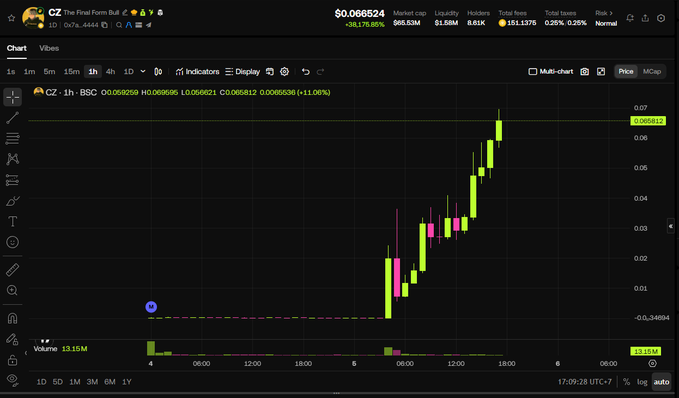This screenshot has width=679, height=398.
Task: Open the Telegram paper-plane link
Action: (149, 25)
